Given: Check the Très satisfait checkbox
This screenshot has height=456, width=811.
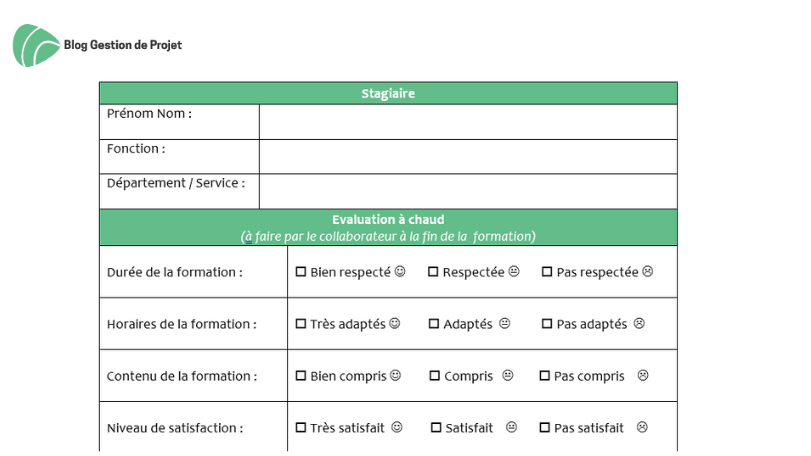Looking at the screenshot, I should [301, 428].
